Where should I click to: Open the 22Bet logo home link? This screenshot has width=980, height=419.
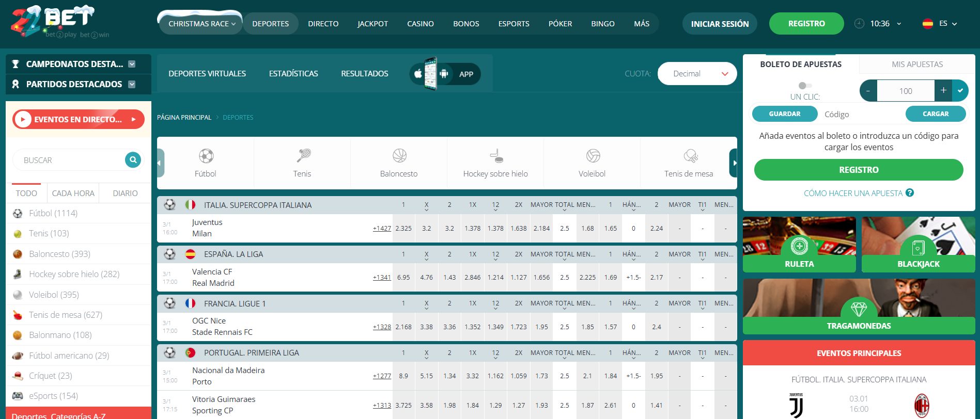[59, 22]
